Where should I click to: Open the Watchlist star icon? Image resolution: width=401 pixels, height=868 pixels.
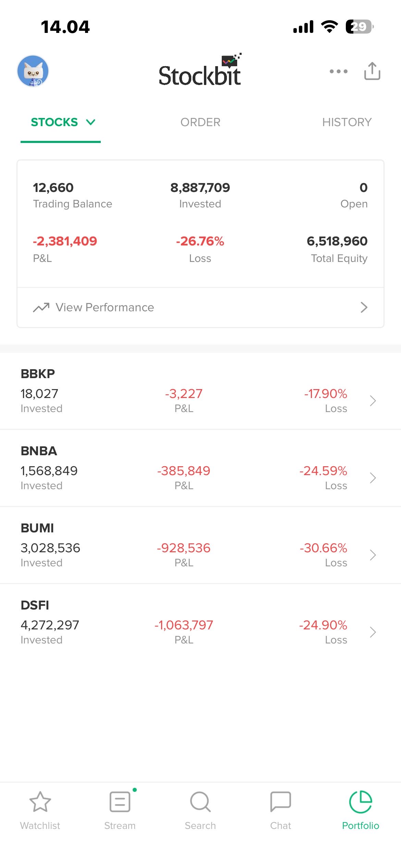(40, 802)
